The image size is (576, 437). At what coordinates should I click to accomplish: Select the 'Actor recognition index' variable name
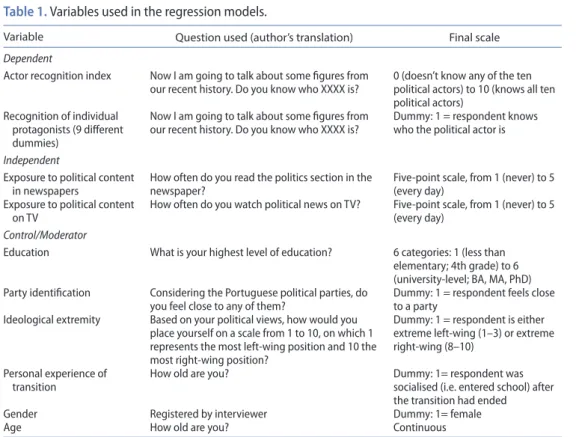tap(57, 76)
